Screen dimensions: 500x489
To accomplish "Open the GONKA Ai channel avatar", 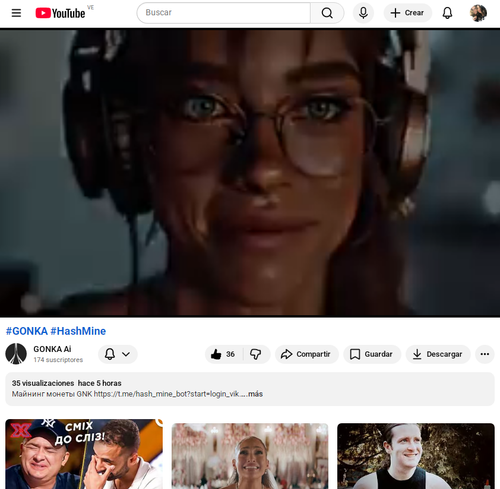I will click(16, 354).
